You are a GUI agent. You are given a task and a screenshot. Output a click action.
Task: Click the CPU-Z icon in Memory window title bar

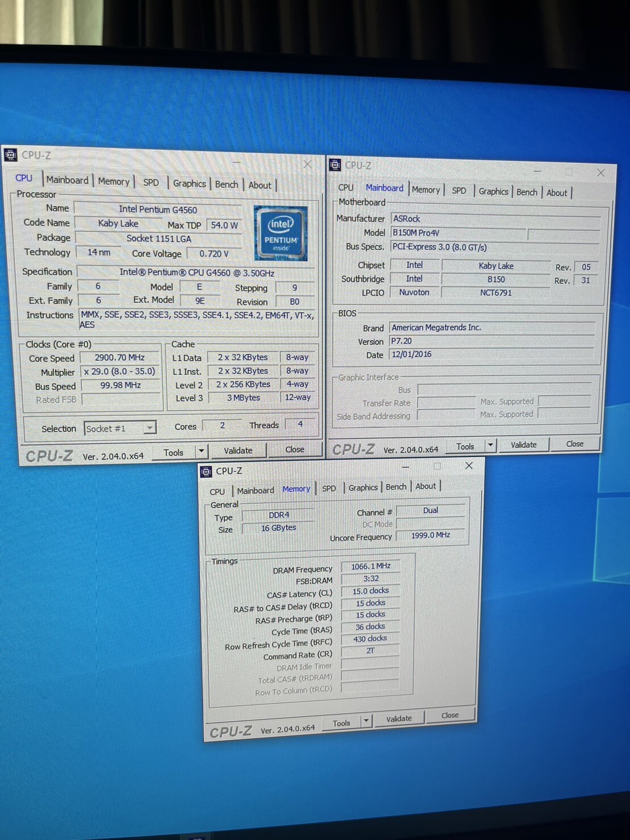206,471
